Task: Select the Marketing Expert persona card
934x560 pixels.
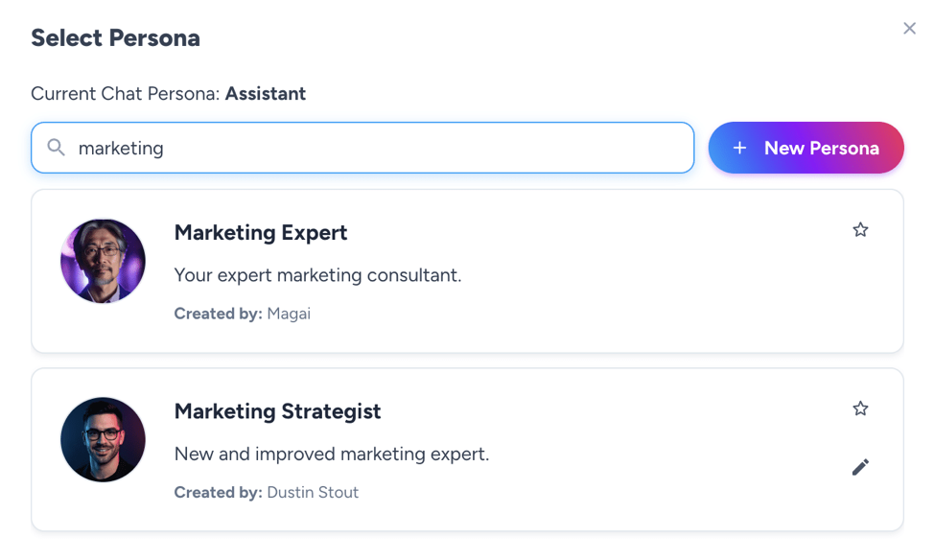Action: [x=467, y=271]
